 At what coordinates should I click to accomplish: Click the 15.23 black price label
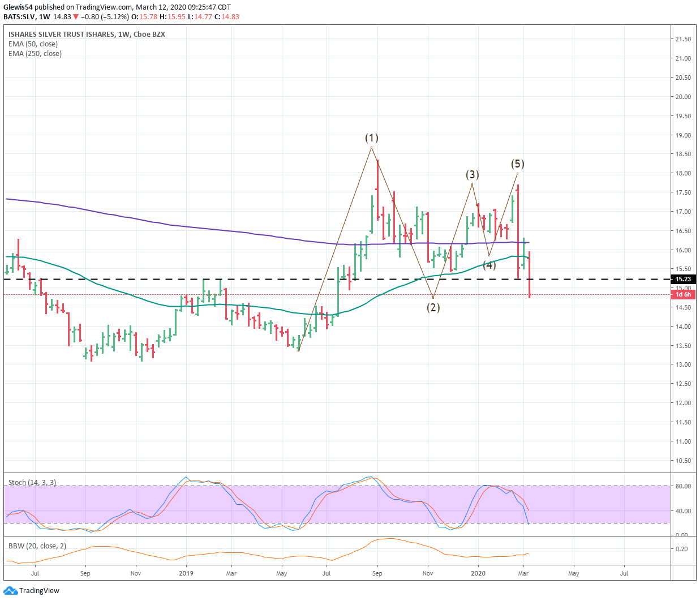683,279
